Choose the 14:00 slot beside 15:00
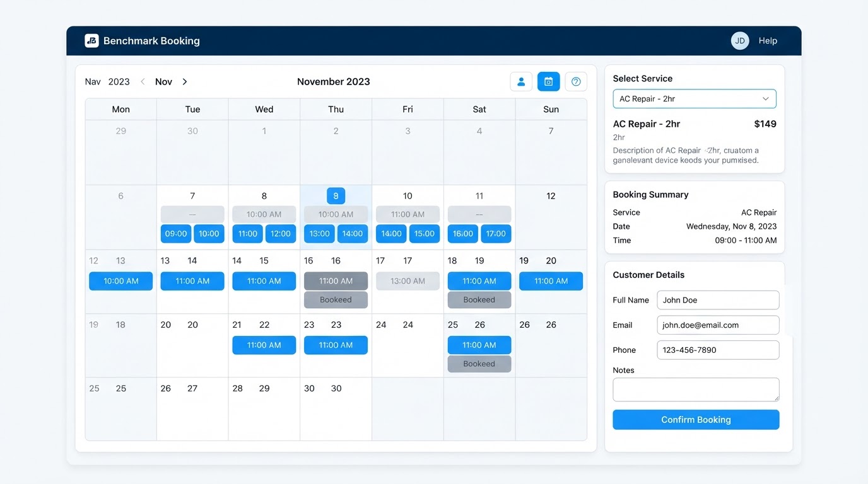The height and width of the screenshot is (484, 868). click(392, 234)
